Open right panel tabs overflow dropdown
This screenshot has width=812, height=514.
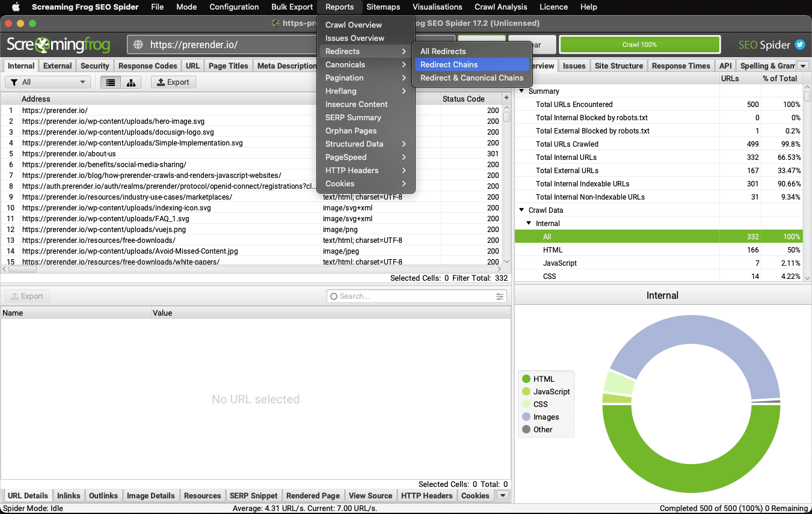pyautogui.click(x=803, y=66)
